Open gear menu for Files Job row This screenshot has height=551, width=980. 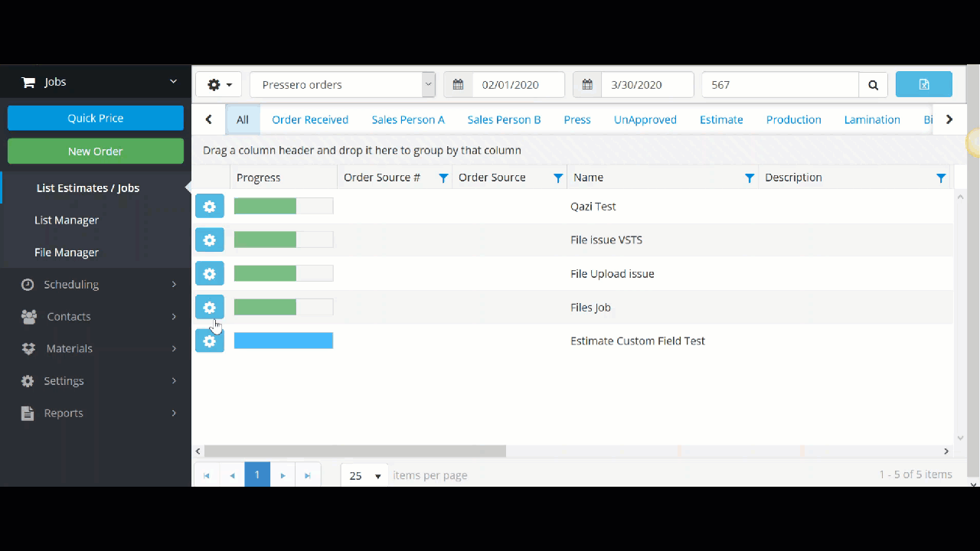[210, 307]
